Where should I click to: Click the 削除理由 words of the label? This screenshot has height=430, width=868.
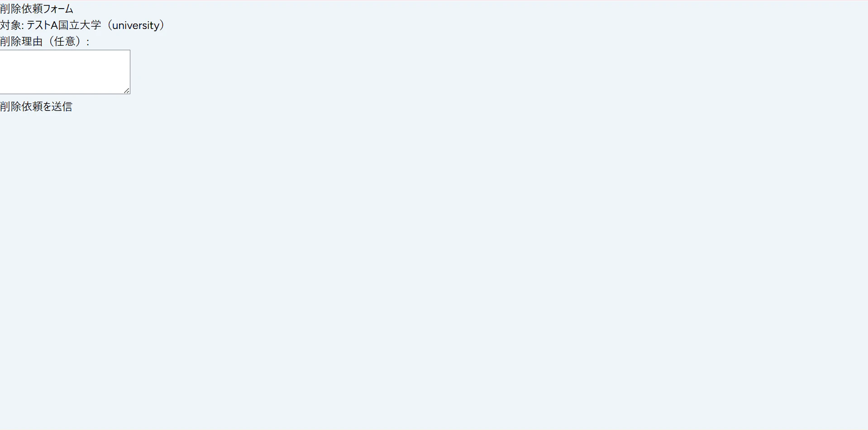click(x=21, y=42)
